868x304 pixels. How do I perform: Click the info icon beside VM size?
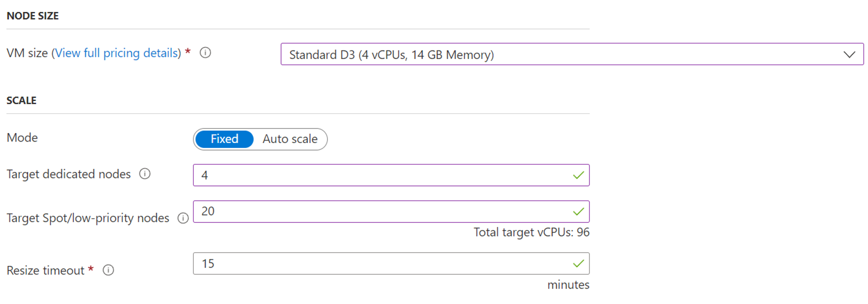click(205, 52)
